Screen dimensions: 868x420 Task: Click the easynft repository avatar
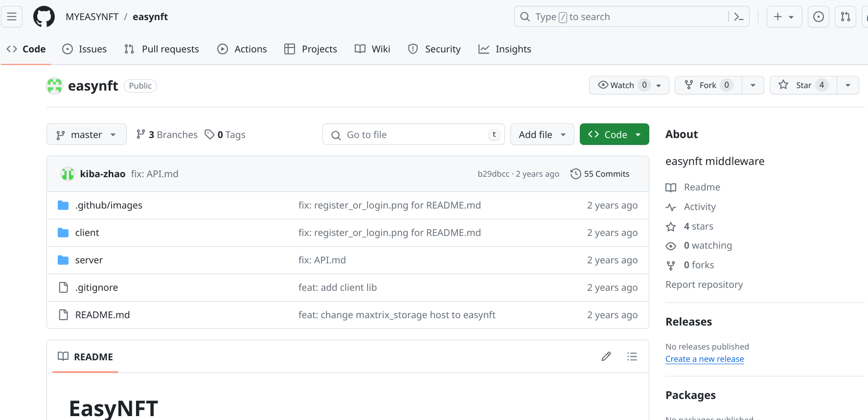click(x=55, y=86)
